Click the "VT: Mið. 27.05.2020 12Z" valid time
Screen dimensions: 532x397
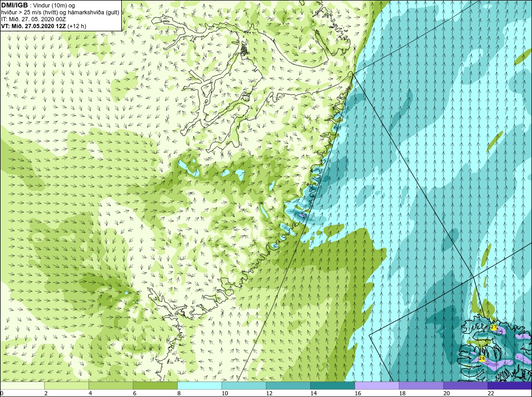[34, 26]
